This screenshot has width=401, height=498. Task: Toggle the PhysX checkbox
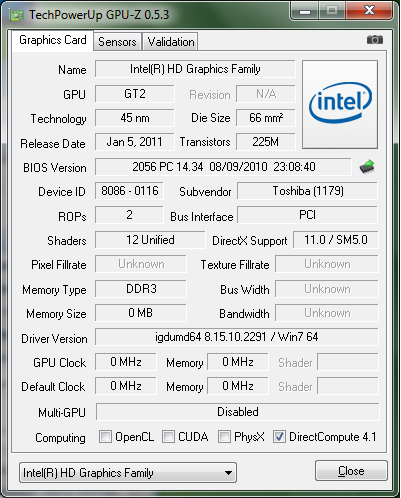click(224, 436)
